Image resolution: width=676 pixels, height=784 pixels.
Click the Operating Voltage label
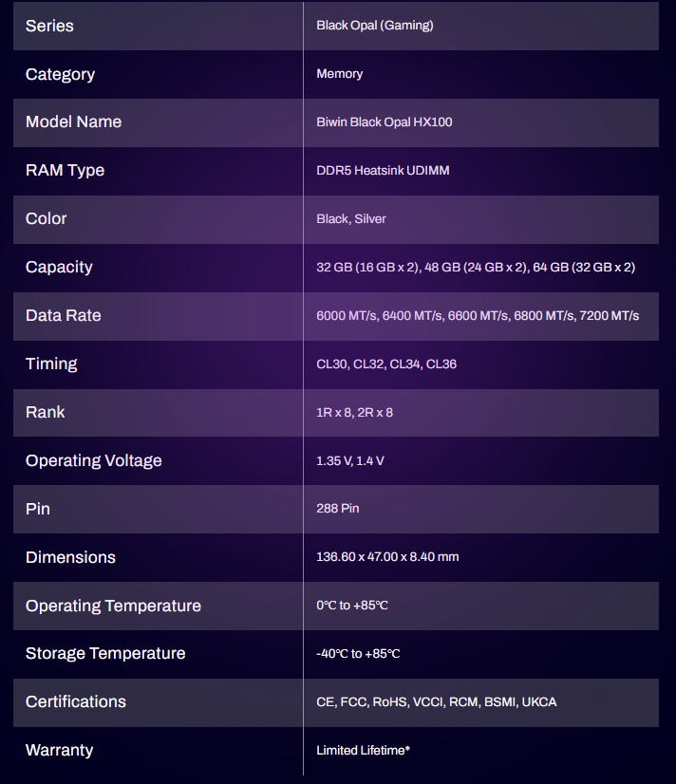click(93, 461)
